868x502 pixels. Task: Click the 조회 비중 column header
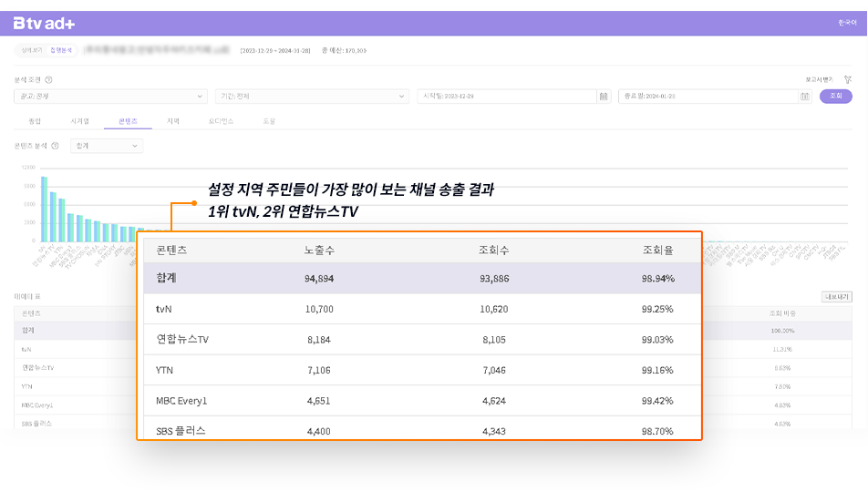click(x=782, y=313)
